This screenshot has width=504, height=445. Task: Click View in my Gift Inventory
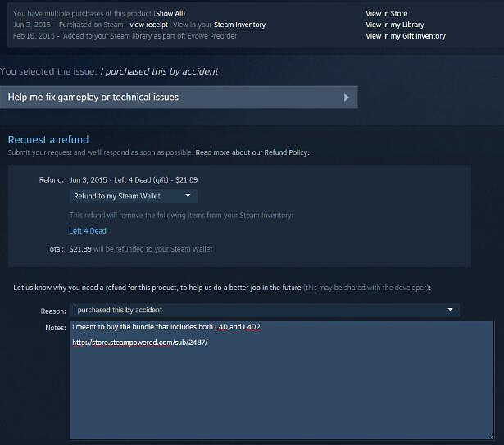click(406, 36)
